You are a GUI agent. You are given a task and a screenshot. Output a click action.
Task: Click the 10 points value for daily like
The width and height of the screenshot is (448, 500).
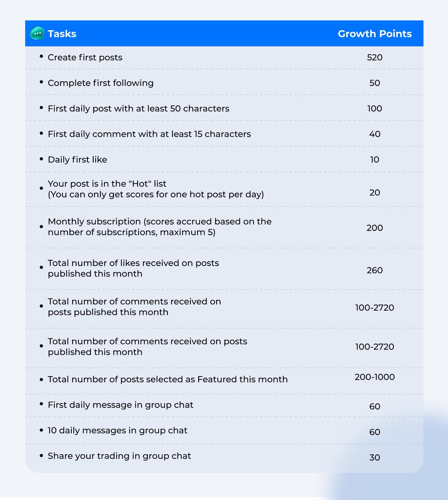pos(374,159)
